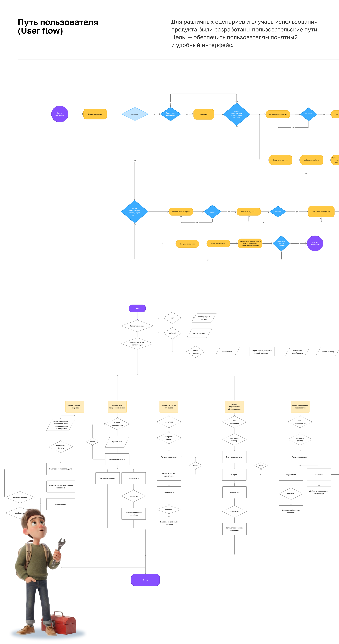The height and width of the screenshot is (644, 339).
Task: Click the "уже зареган?" decision diamond
Action: (x=135, y=114)
